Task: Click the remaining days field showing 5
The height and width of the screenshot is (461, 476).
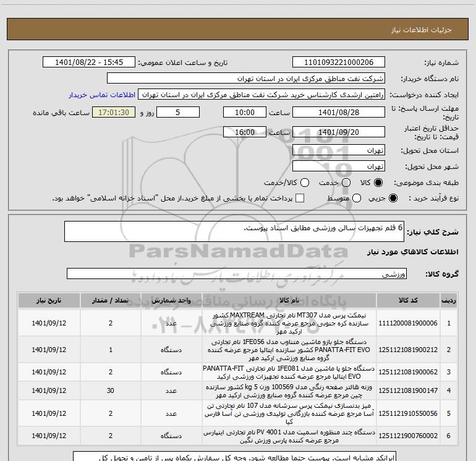Action: (178, 112)
